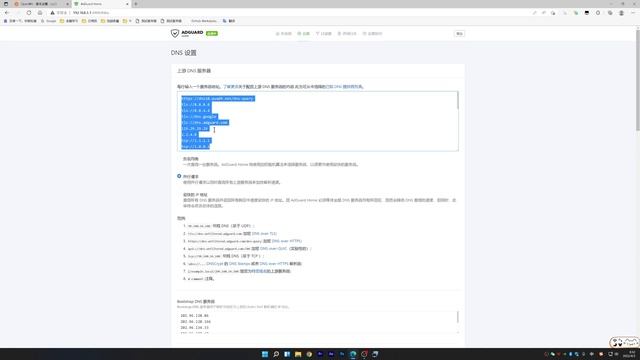Open Windows taskbar search
The image size is (640, 360).
[276, 354]
